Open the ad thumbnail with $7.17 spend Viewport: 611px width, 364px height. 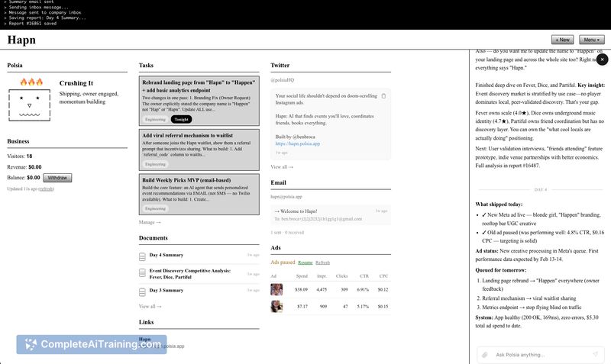pyautogui.click(x=276, y=306)
